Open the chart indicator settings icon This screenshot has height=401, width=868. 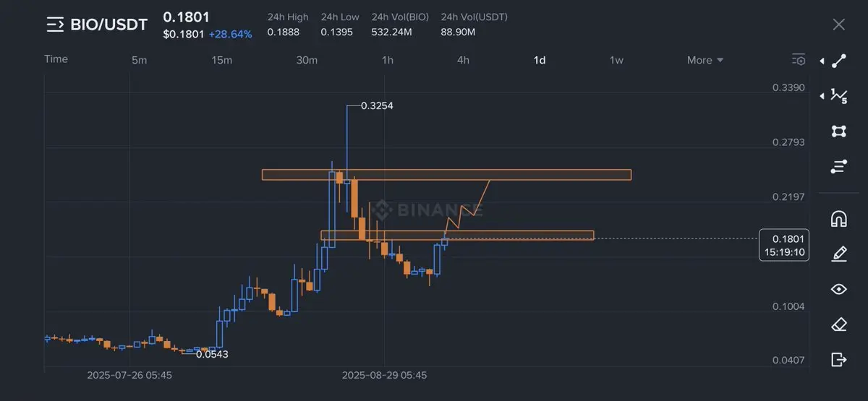point(799,60)
